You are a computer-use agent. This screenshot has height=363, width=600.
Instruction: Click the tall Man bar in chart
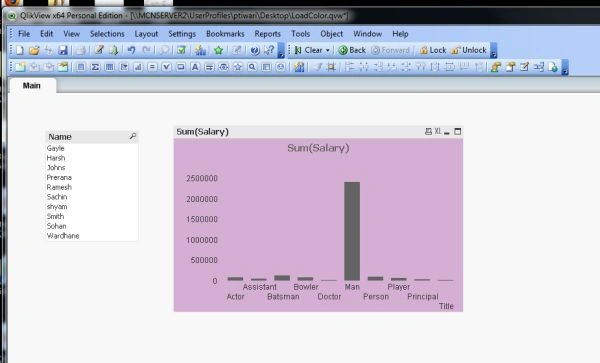coord(352,231)
